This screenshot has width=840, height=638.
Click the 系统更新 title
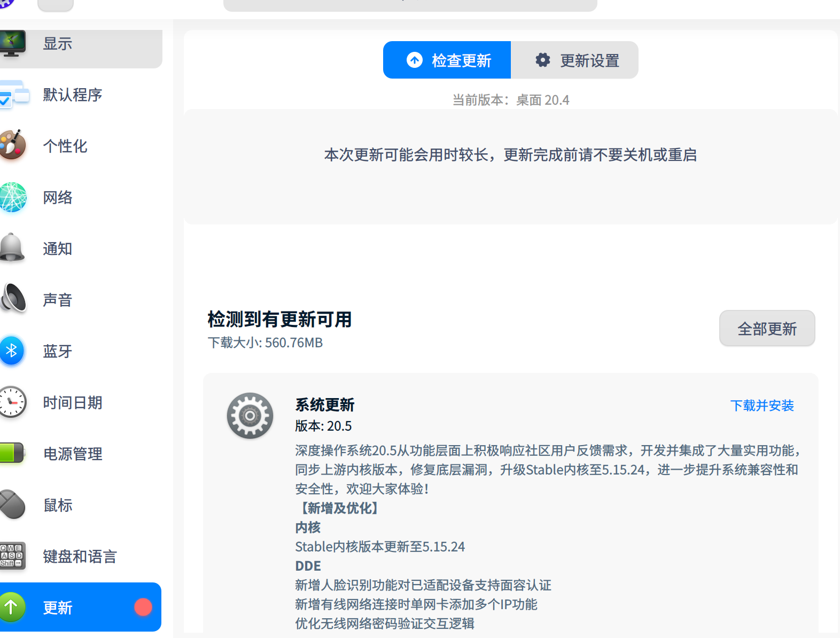(x=325, y=405)
